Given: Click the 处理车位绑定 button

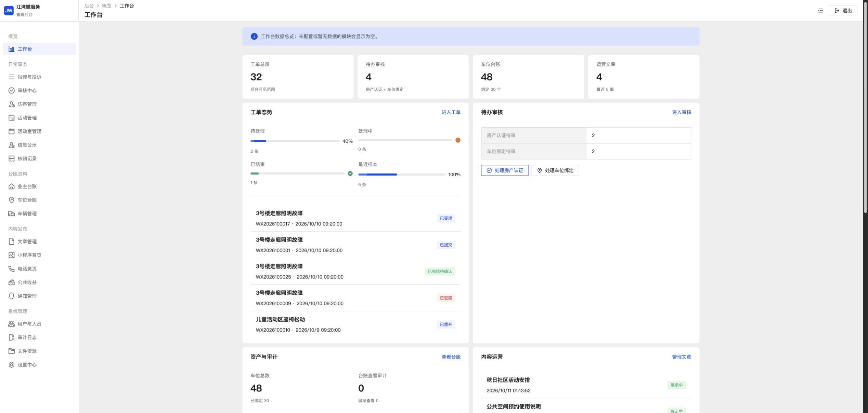Looking at the screenshot, I should 555,170.
